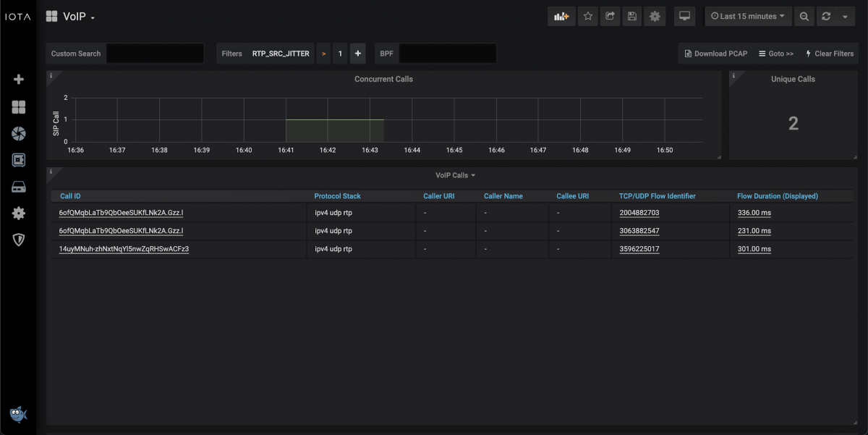This screenshot has width=868, height=435.
Task: Click into the Custom Search input field
Action: point(155,54)
